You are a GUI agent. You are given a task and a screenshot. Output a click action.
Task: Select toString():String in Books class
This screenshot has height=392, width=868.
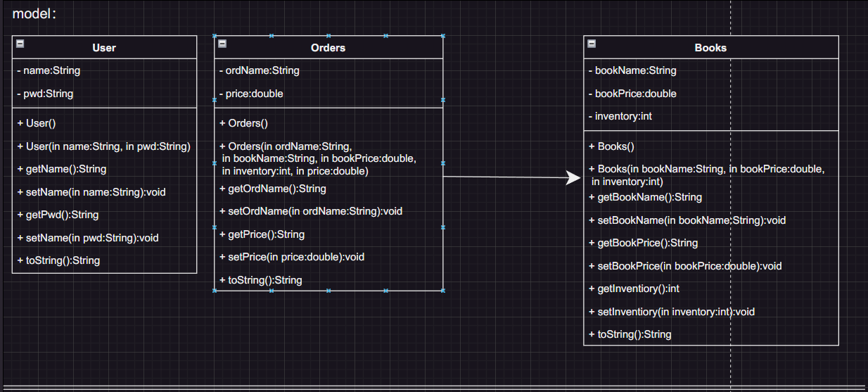630,334
